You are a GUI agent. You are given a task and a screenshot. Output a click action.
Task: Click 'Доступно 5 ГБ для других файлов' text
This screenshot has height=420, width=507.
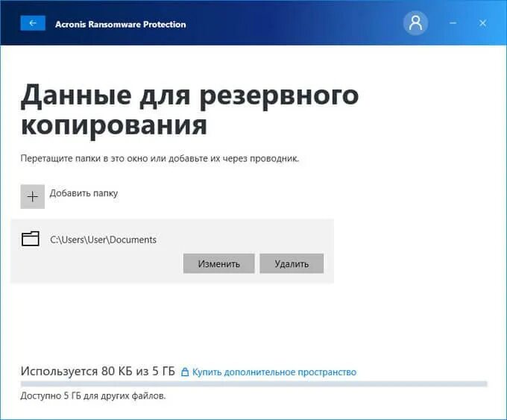point(93,395)
